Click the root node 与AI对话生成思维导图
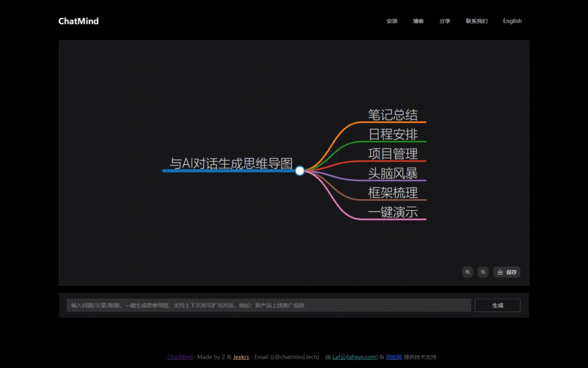The height and width of the screenshot is (368, 588). coord(231,164)
